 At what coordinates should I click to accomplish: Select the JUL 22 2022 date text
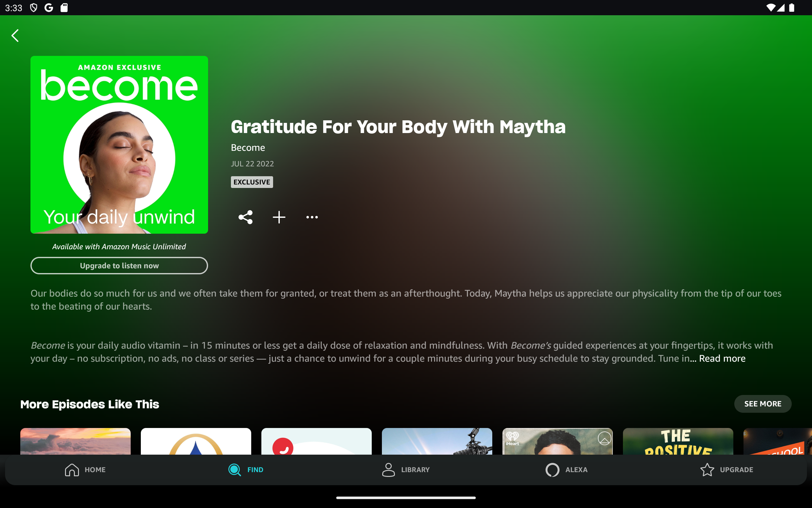[x=252, y=164]
